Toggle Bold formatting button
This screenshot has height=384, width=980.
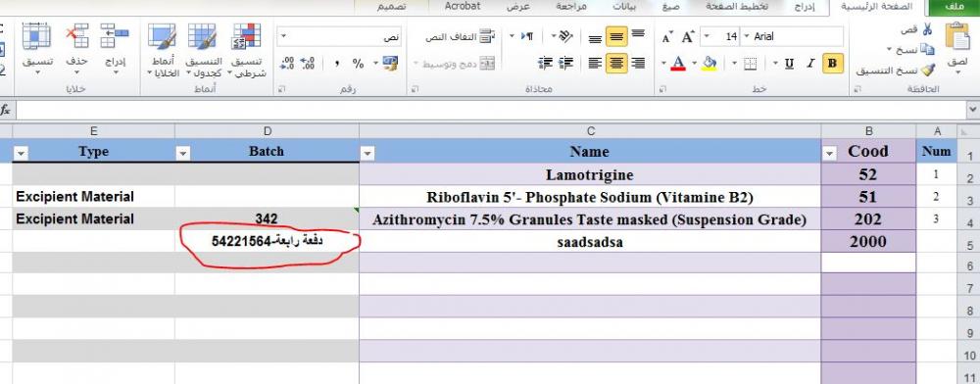(x=832, y=63)
